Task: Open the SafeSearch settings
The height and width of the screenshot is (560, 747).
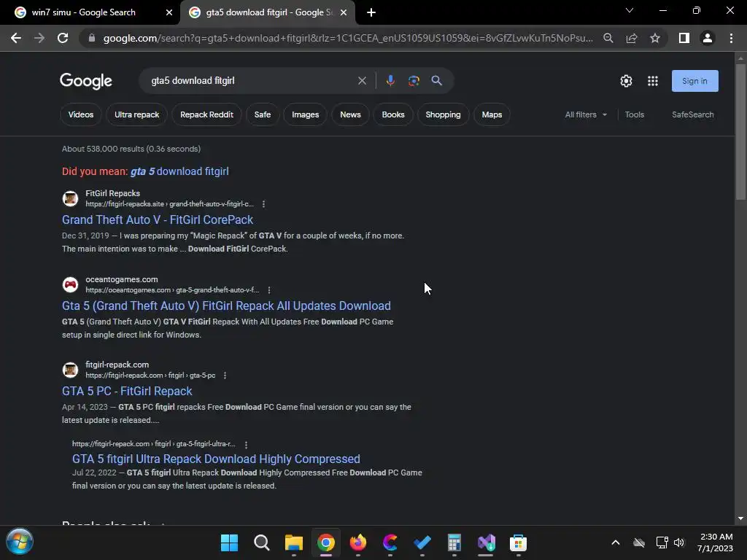Action: point(693,114)
